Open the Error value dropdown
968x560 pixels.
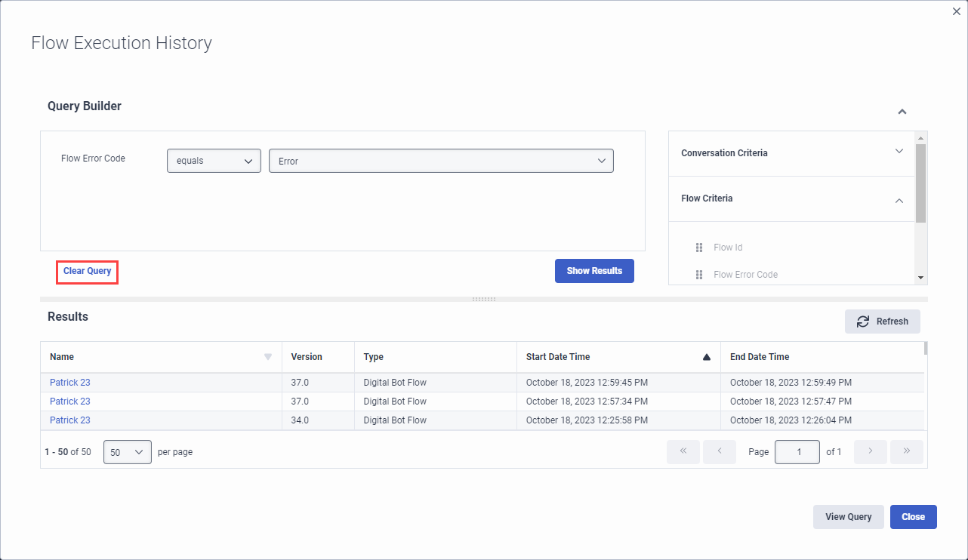(441, 160)
